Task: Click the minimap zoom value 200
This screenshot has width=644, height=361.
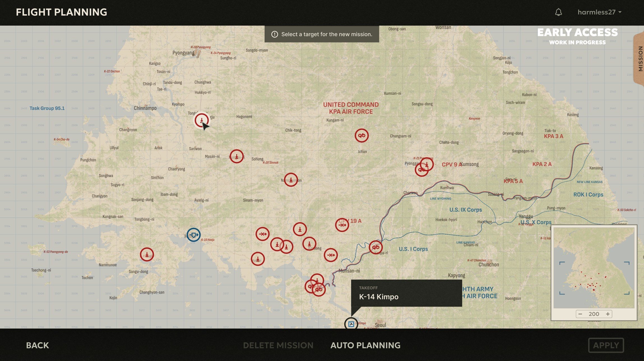Action: [x=594, y=314]
